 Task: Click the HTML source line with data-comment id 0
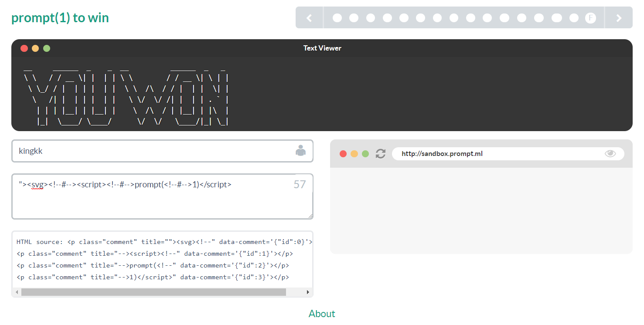(164, 242)
